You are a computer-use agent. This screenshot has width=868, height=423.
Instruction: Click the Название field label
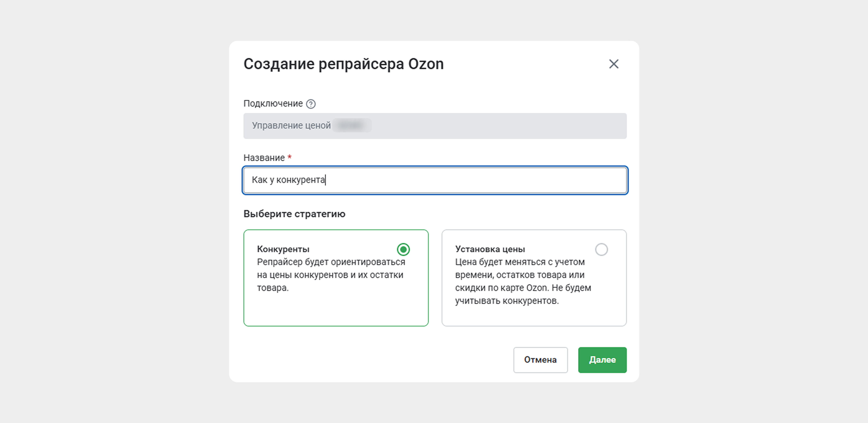coord(264,158)
